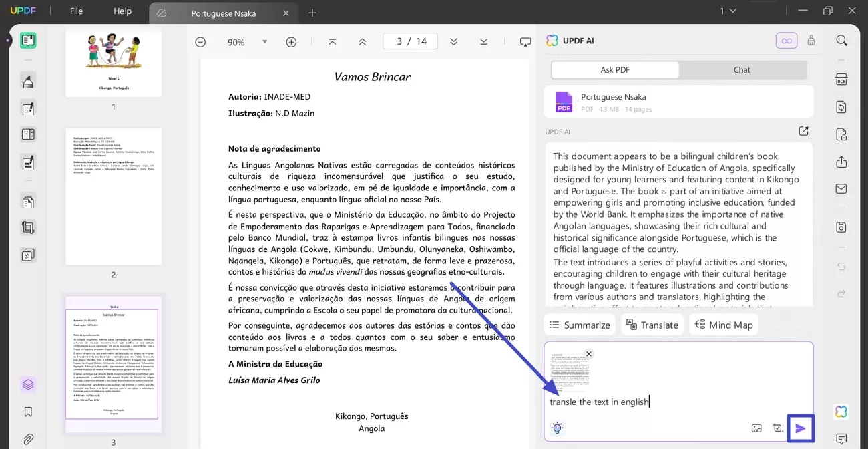This screenshot has height=449, width=868.
Task: Select the Crop Pages tool
Action: (28, 228)
